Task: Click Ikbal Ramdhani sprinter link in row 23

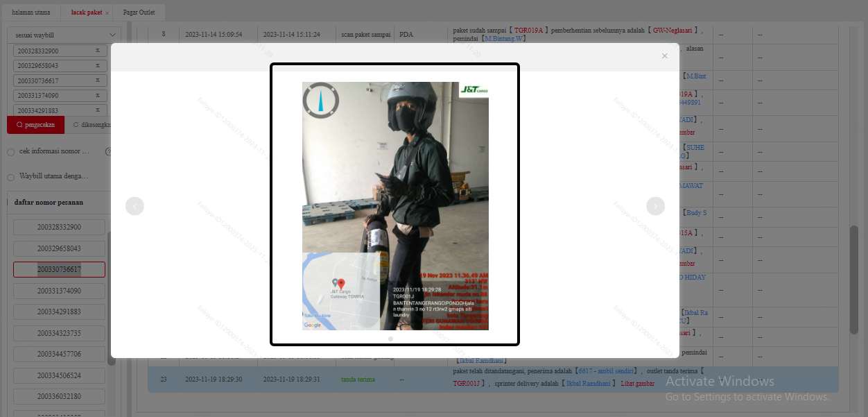Action: (589, 383)
